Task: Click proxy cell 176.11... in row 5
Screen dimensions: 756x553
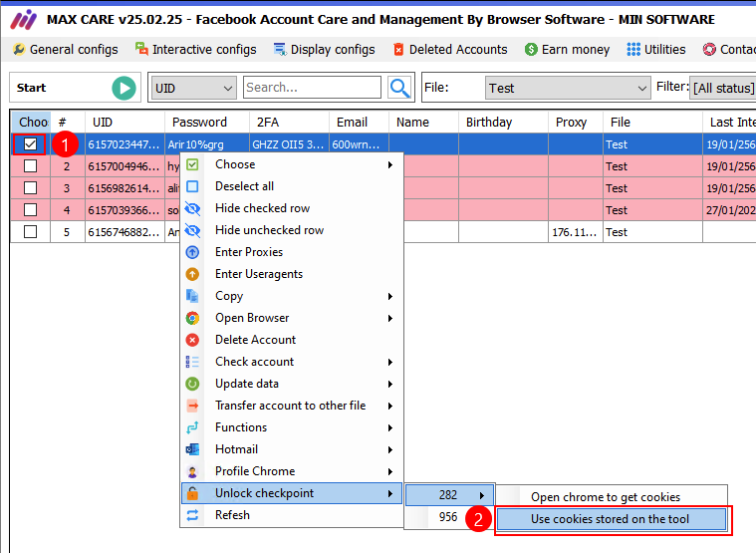Action: pos(576,232)
